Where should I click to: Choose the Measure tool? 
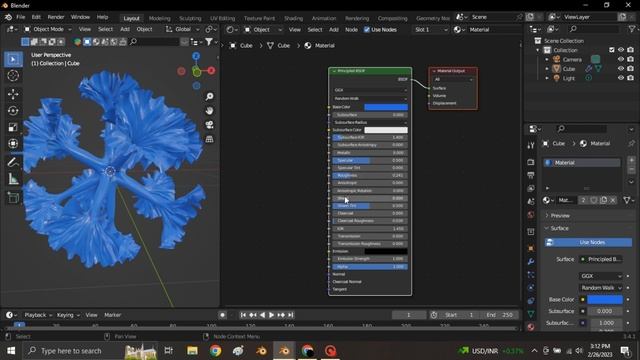coord(13,179)
